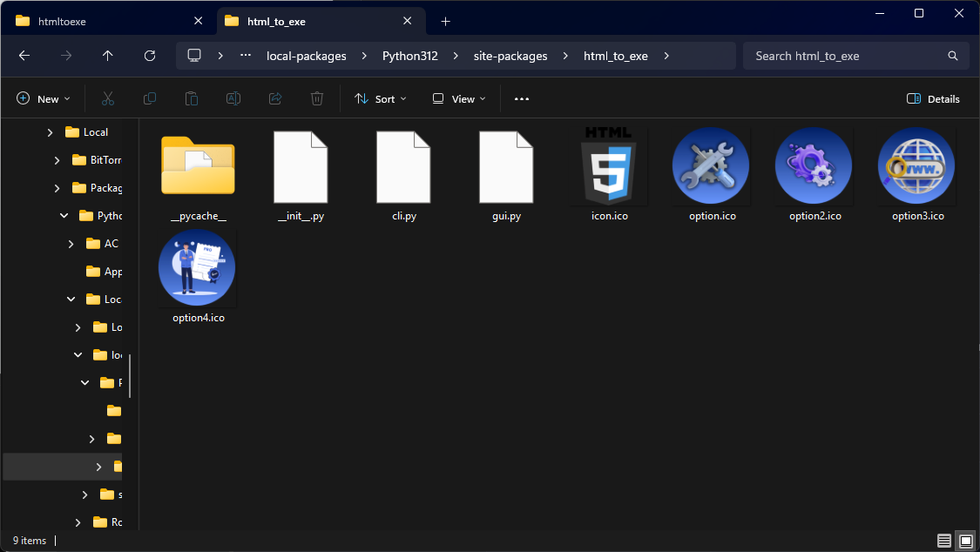Click the Paste icon in the toolbar
The height and width of the screenshot is (552, 980).
click(x=191, y=98)
